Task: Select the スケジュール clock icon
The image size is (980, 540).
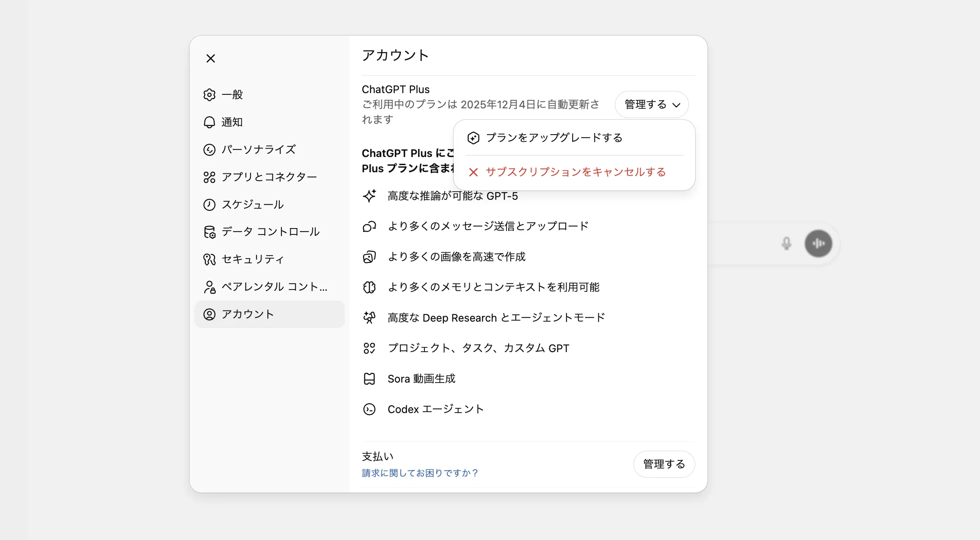Action: (x=209, y=204)
